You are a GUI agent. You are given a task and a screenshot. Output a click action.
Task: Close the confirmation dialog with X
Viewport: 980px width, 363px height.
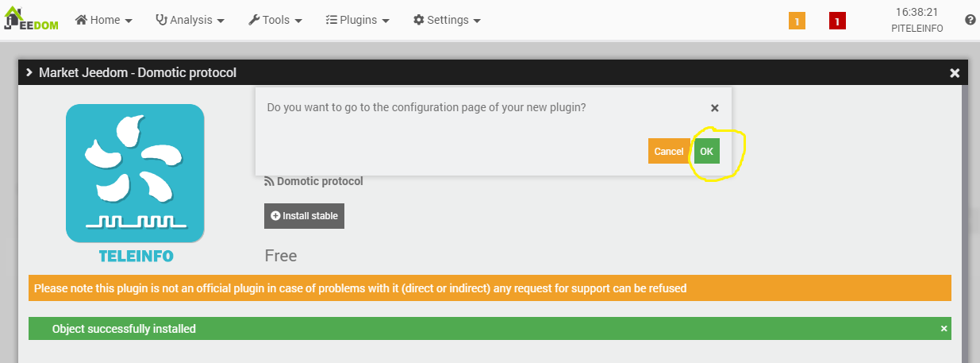tap(714, 108)
